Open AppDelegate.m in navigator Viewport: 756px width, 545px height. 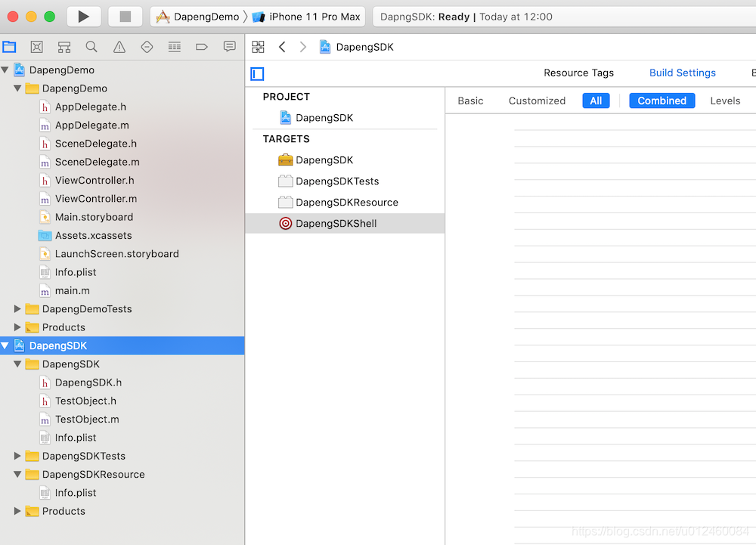(x=91, y=125)
